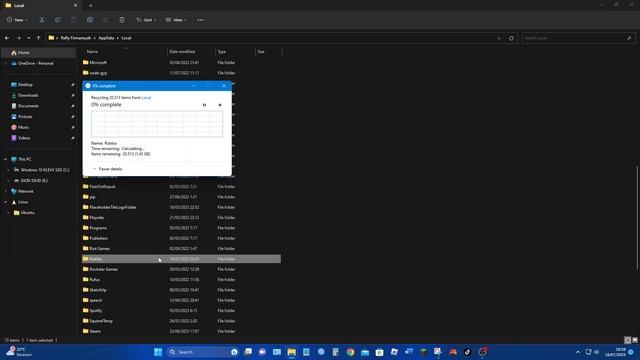The height and width of the screenshot is (360, 640).
Task: Select the Steam folder
Action: tap(95, 331)
